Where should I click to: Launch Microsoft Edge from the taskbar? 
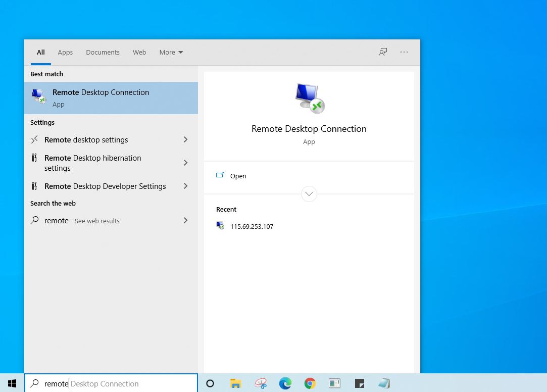285,383
